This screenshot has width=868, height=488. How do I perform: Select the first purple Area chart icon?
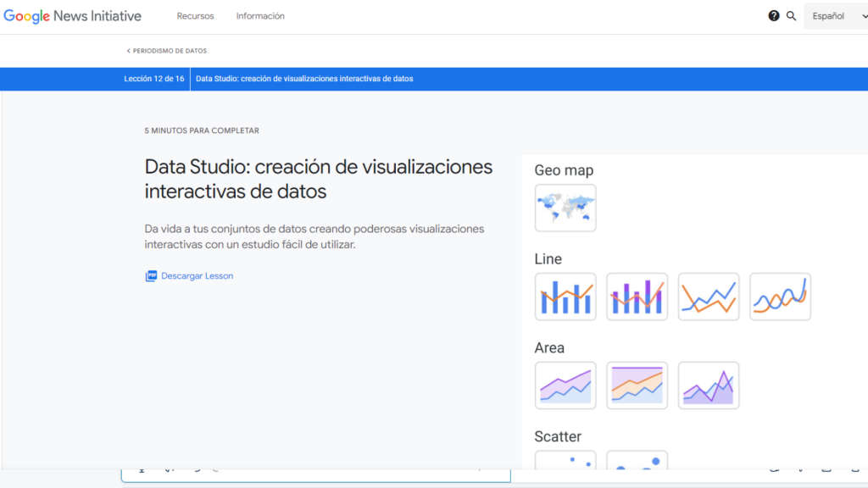[x=565, y=385]
